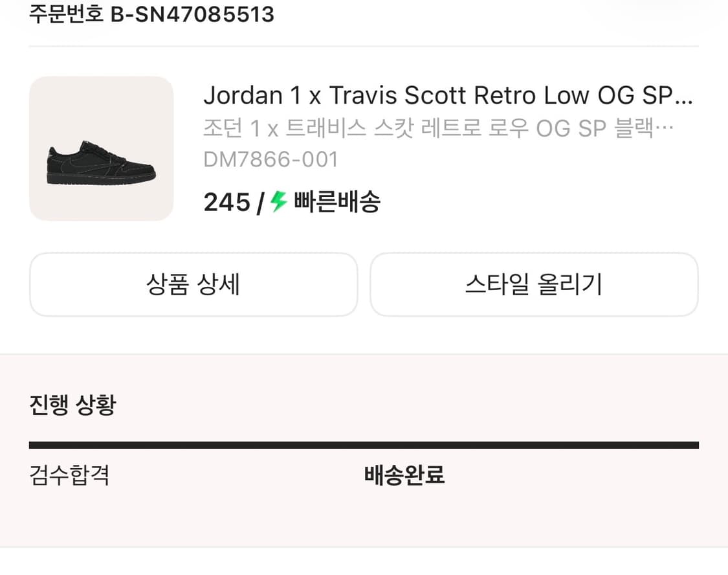The height and width of the screenshot is (575, 728).
Task: Tap the 빠른배송 fast delivery label
Action: [x=337, y=202]
